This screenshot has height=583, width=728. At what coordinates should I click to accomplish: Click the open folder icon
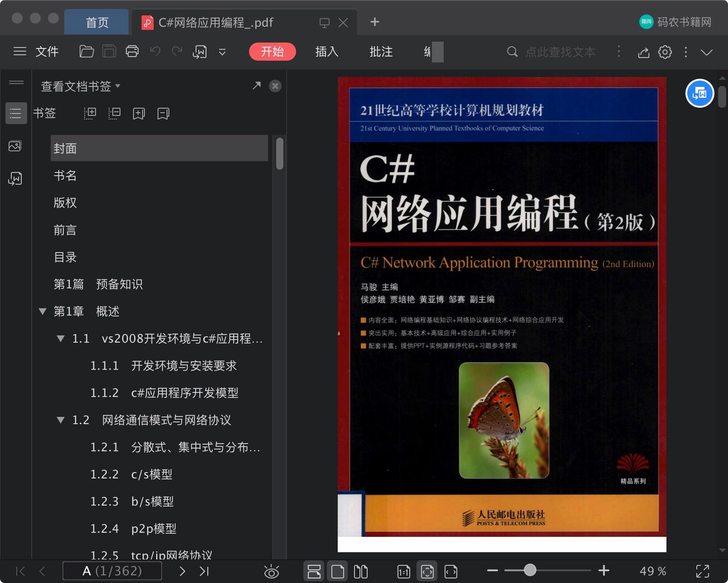click(86, 52)
